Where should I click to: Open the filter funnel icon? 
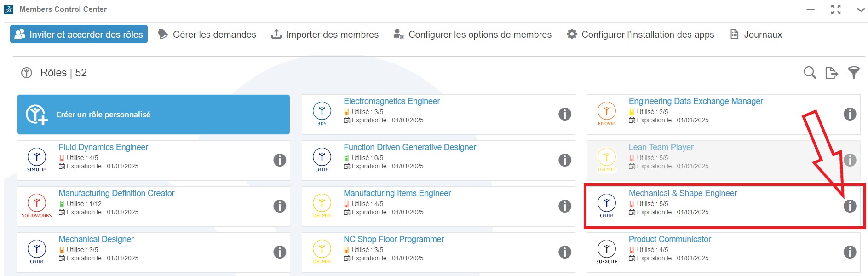853,73
